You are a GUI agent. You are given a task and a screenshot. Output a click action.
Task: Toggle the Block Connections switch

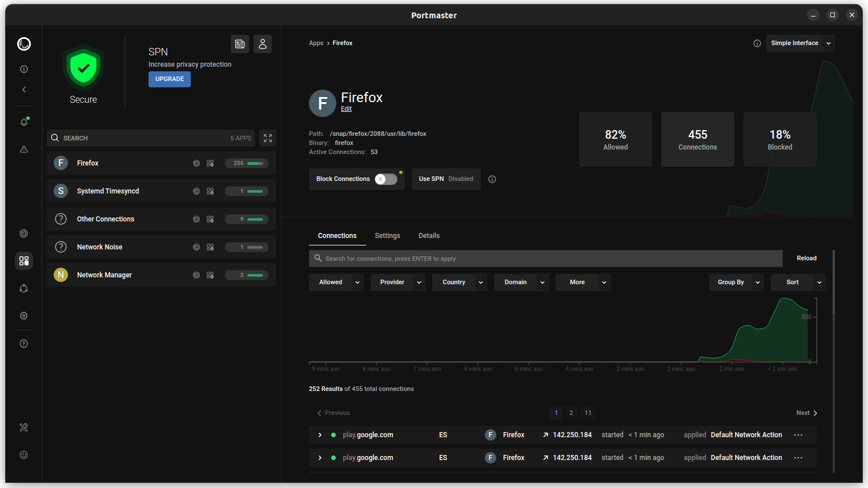(x=385, y=179)
